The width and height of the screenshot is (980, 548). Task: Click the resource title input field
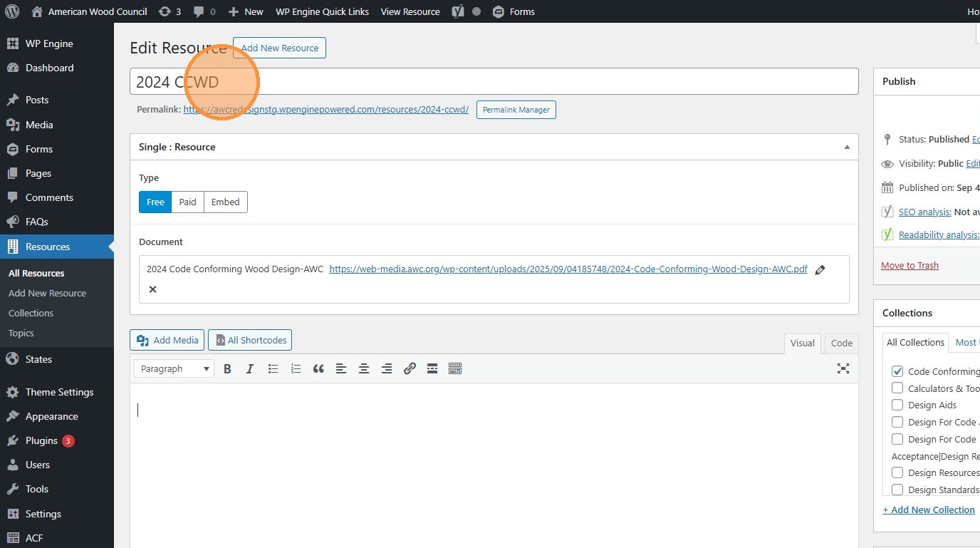coord(494,81)
